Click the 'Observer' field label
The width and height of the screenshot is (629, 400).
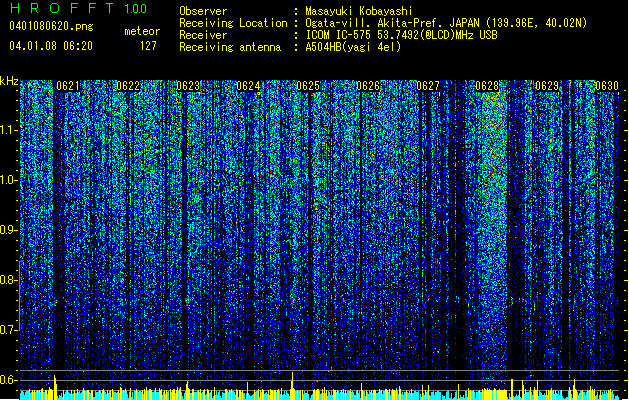tap(203, 11)
